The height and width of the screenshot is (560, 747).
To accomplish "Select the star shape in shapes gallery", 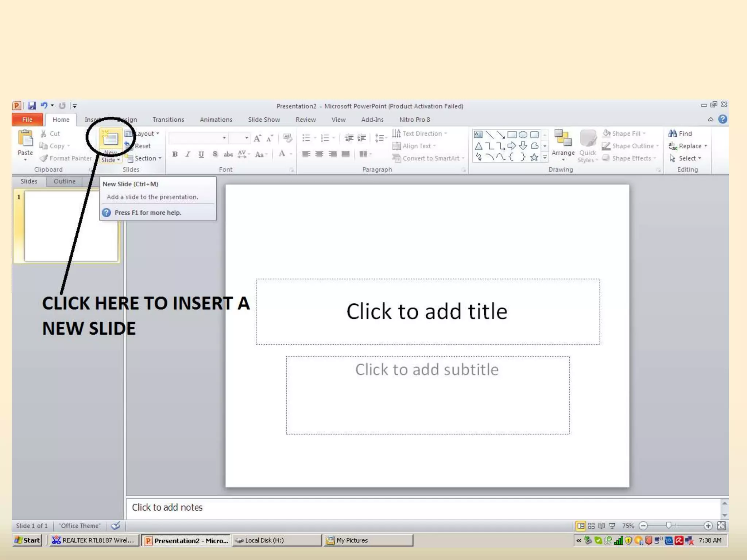I will coord(534,157).
